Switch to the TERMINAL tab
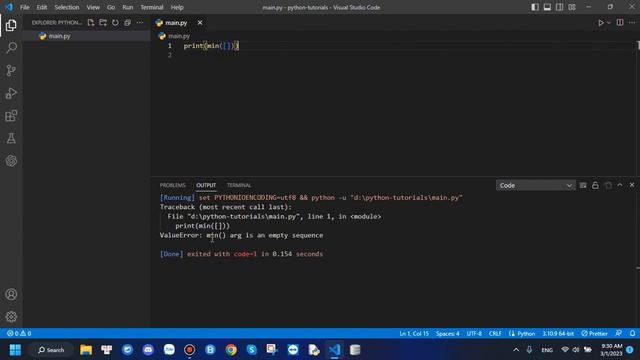This screenshot has height=360, width=640. 239,185
